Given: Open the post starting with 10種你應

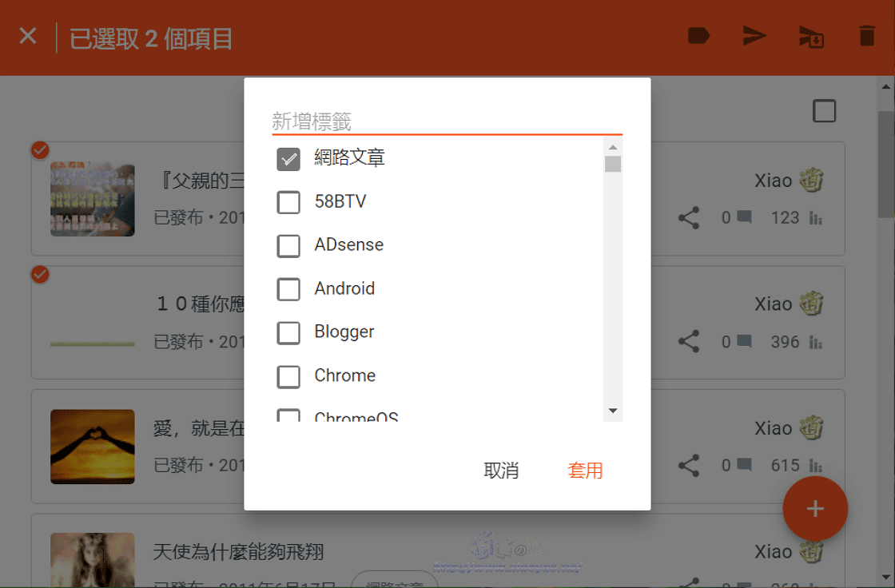Looking at the screenshot, I should [x=201, y=304].
